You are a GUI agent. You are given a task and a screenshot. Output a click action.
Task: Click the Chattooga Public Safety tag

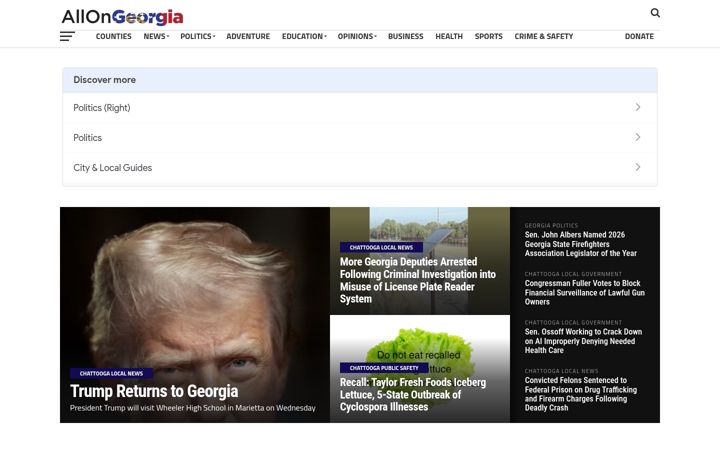tap(384, 368)
